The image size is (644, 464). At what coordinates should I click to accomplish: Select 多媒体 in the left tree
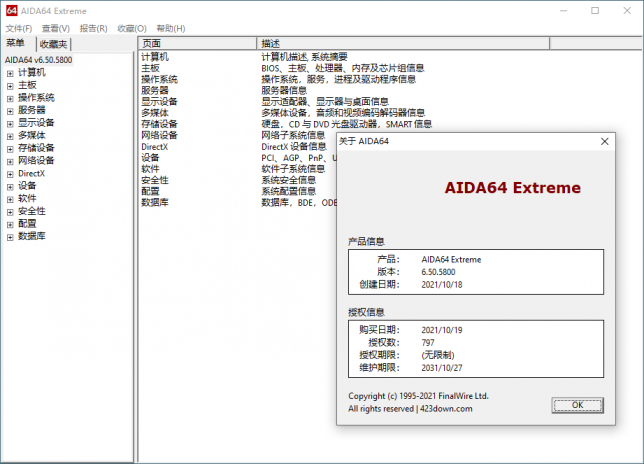click(32, 136)
